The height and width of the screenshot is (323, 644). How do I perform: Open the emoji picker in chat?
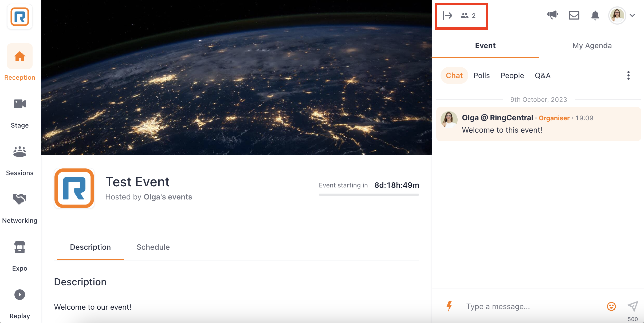pos(611,306)
